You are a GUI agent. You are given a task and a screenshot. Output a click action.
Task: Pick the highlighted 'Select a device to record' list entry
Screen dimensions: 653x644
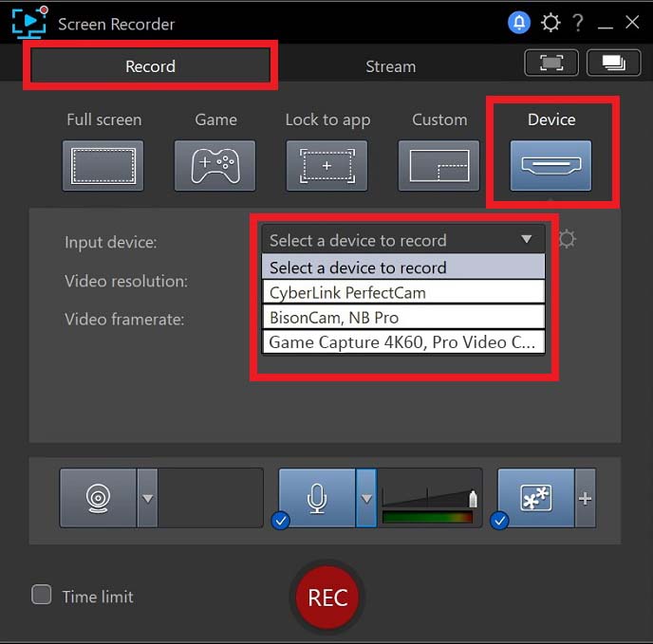(x=403, y=267)
